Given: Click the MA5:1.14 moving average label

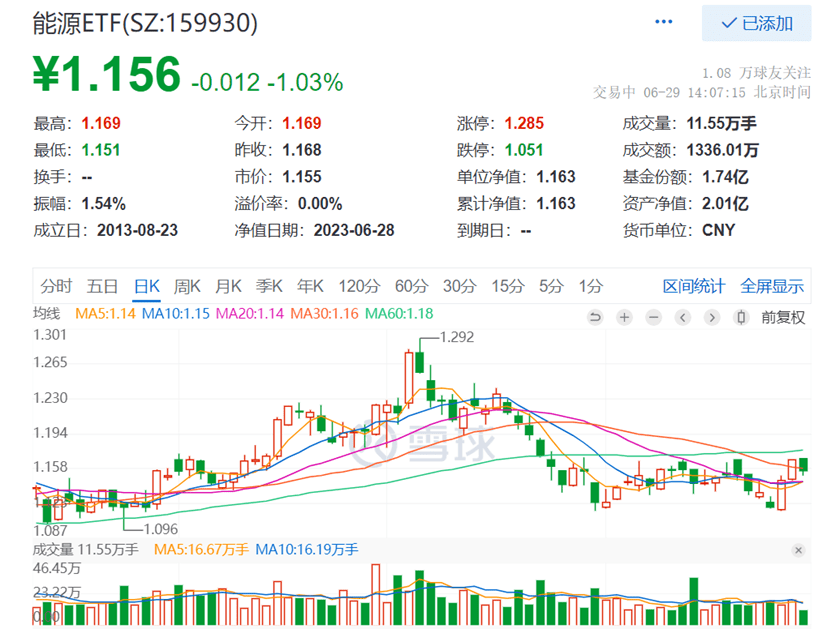Looking at the screenshot, I should pyautogui.click(x=105, y=314).
